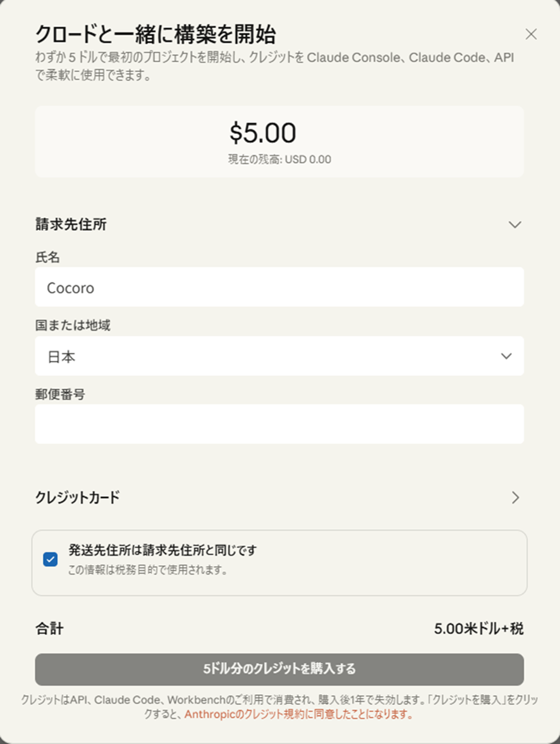Viewport: 560px width, 744px height.
Task: Uncheck the shipping address same checkbox
Action: point(51,559)
